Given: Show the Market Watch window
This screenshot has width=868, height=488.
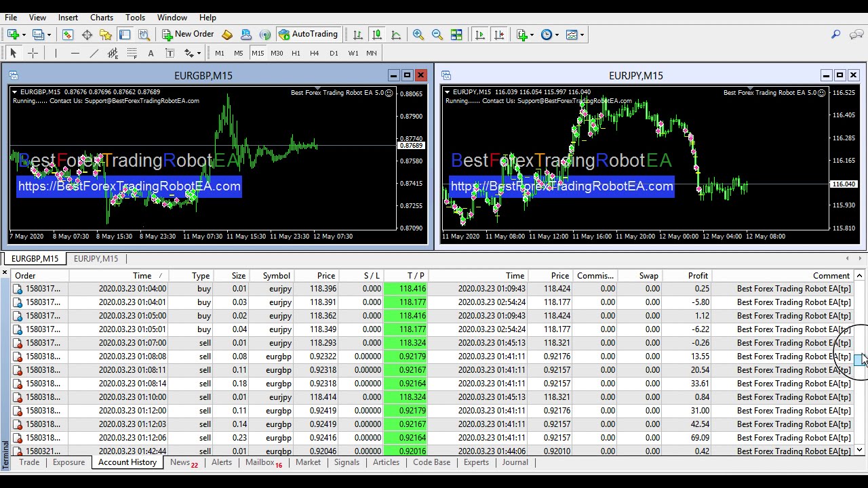Looking at the screenshot, I should click(68, 35).
